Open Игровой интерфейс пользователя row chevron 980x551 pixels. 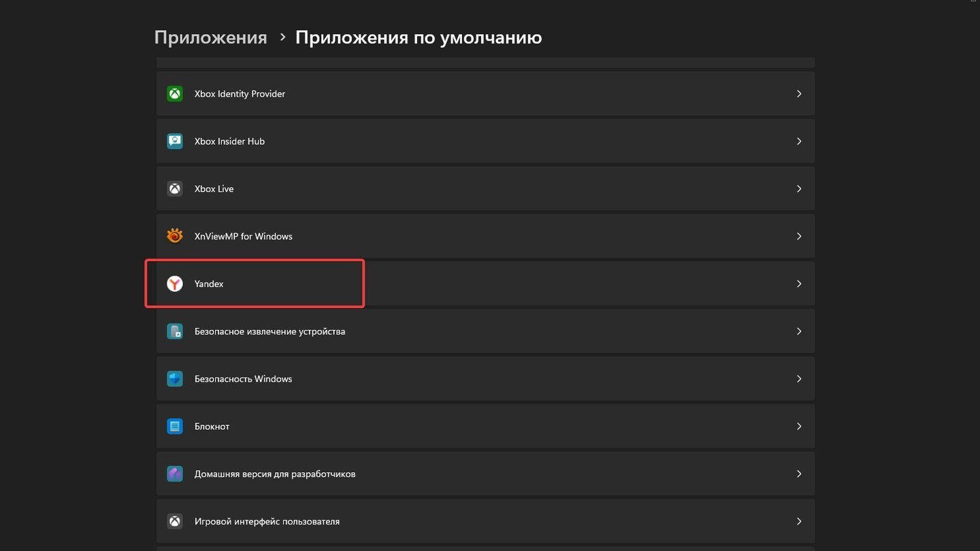(x=799, y=522)
